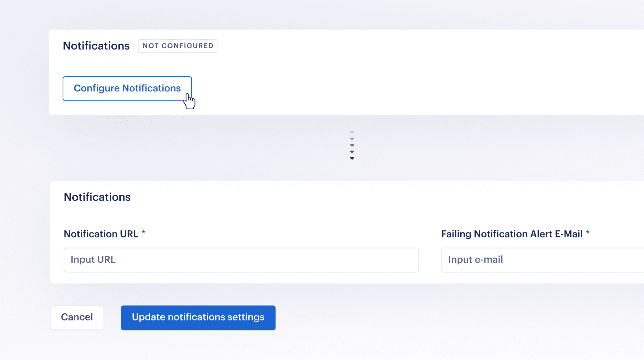Click Notifications heading above the URL field

tap(97, 197)
